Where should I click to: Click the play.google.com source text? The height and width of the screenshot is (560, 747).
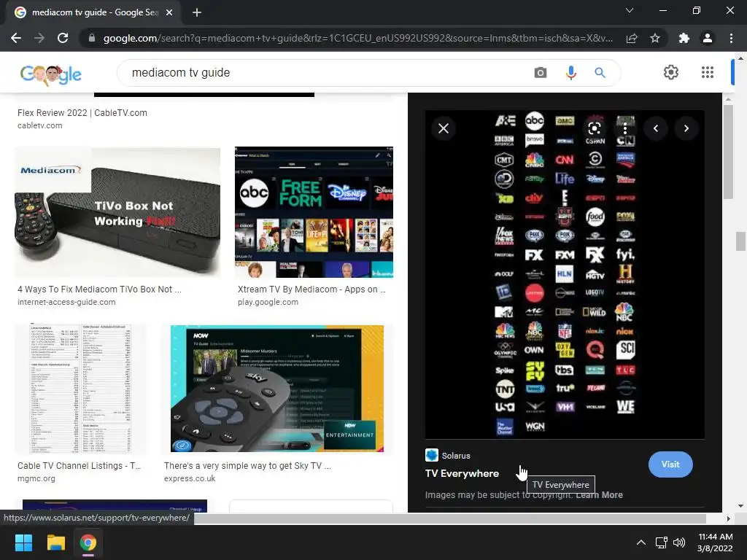pos(268,302)
